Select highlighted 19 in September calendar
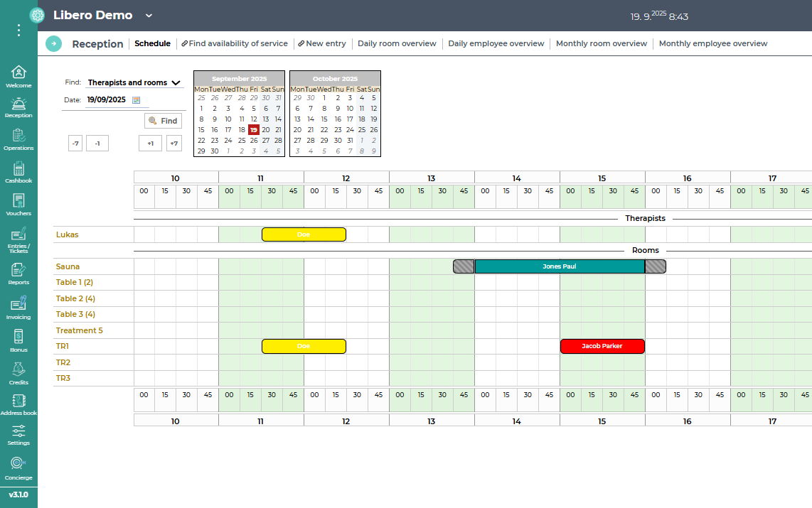 point(254,130)
